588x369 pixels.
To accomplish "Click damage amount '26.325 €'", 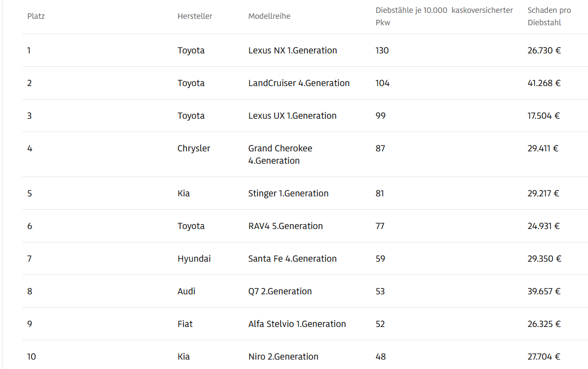I will [x=544, y=323].
